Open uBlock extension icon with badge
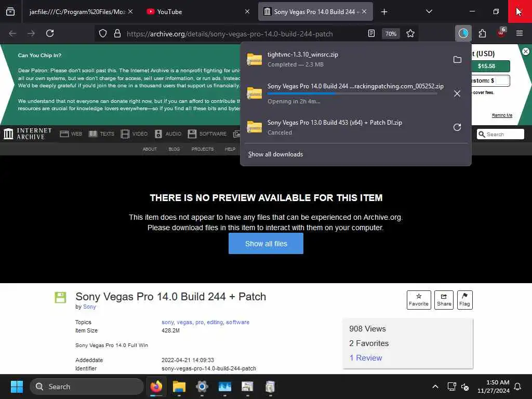This screenshot has width=532, height=399. click(x=501, y=33)
